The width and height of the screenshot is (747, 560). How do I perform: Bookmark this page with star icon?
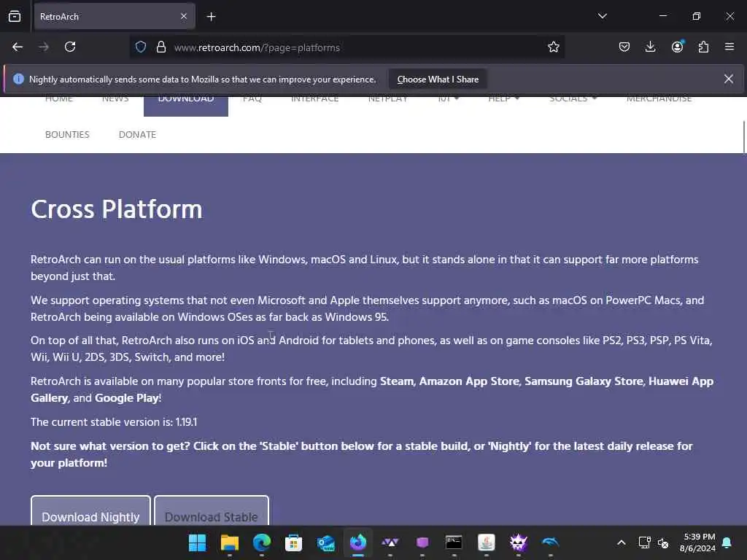(x=553, y=47)
